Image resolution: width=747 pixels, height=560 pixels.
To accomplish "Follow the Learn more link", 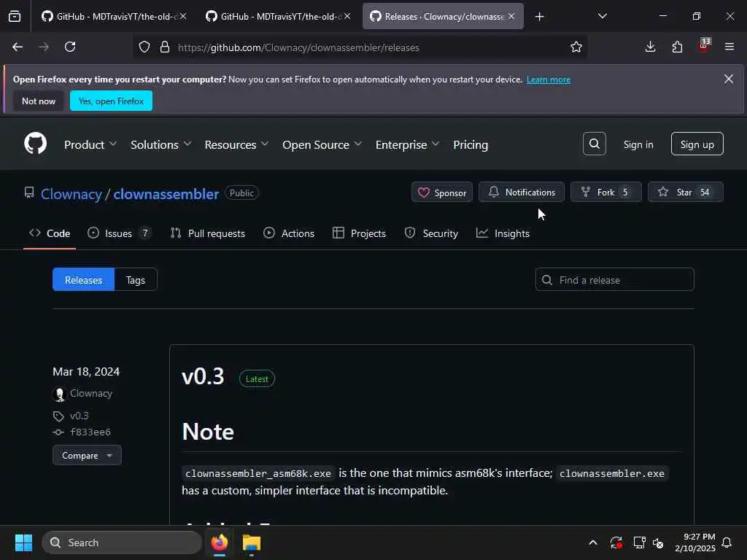I will (549, 79).
